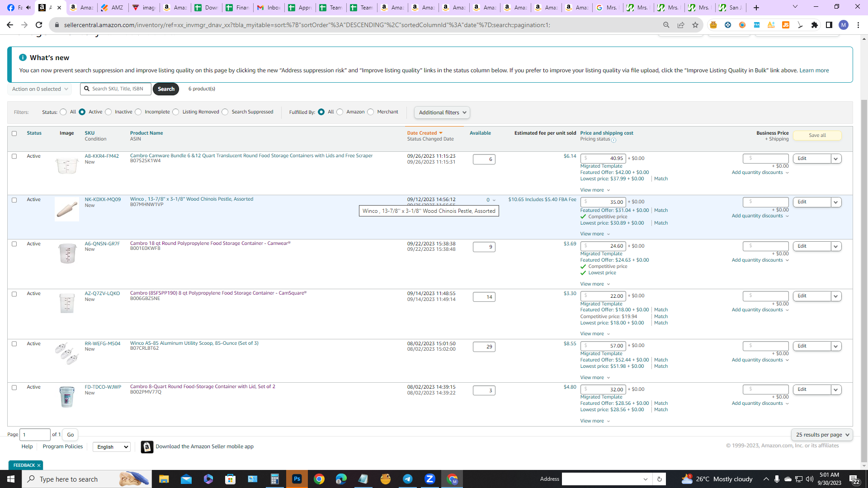
Task: Select the All status radio button
Action: [63, 112]
